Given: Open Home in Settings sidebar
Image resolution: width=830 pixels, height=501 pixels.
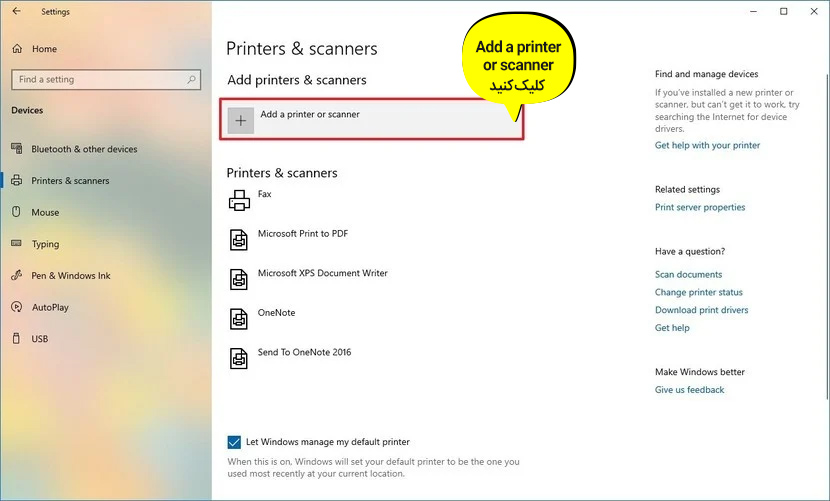Looking at the screenshot, I should pyautogui.click(x=44, y=49).
